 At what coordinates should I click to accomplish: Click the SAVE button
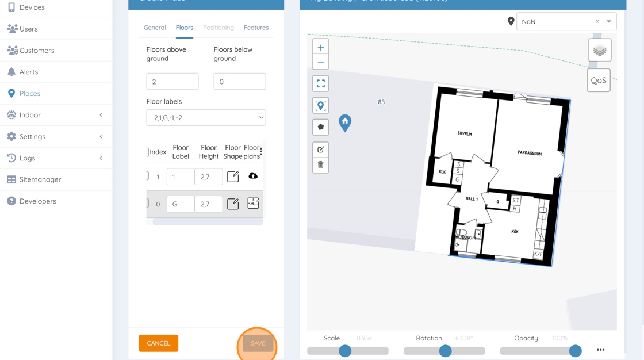pyautogui.click(x=258, y=343)
